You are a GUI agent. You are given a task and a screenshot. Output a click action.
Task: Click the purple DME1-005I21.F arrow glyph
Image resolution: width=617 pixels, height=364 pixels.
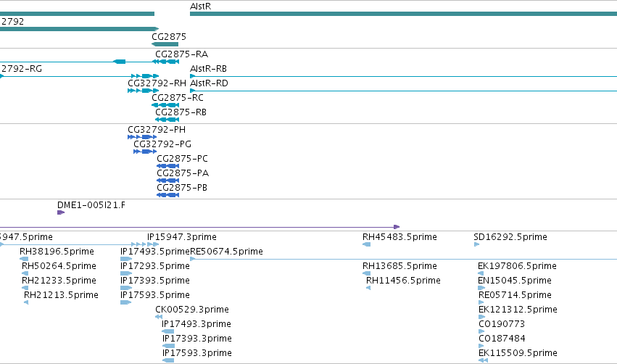click(x=61, y=212)
